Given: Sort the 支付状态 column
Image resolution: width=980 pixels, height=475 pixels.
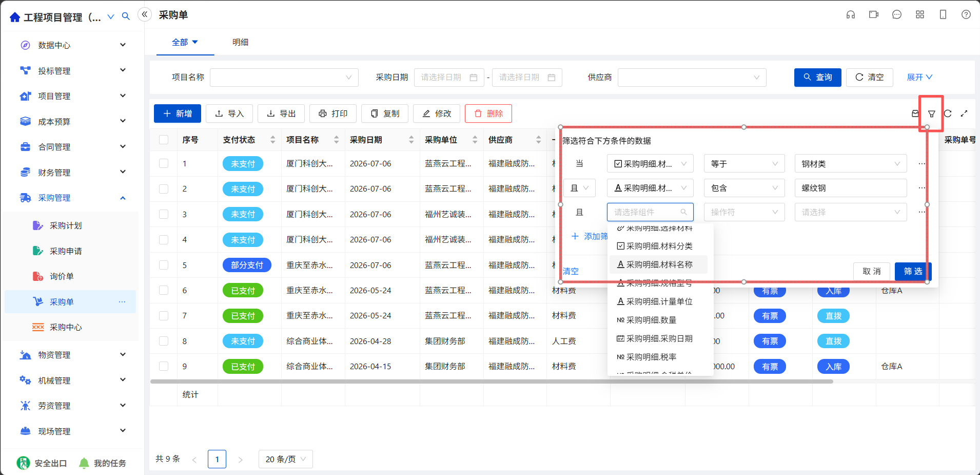Looking at the screenshot, I should (273, 140).
